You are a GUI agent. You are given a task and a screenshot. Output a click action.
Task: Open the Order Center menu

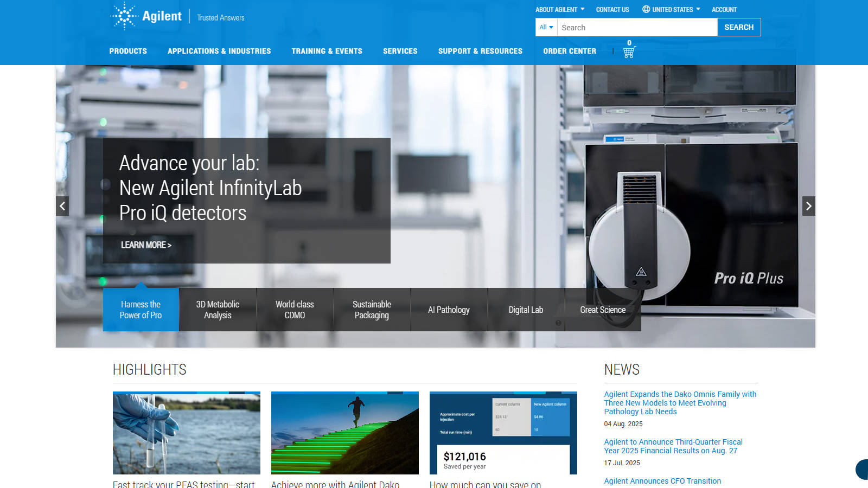coord(570,51)
